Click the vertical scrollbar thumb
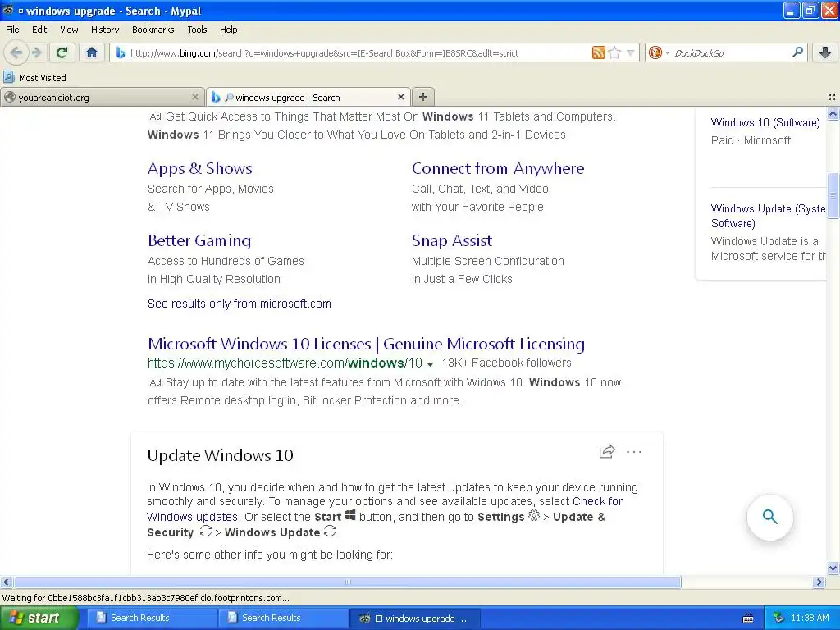This screenshot has height=630, width=840. 833,195
